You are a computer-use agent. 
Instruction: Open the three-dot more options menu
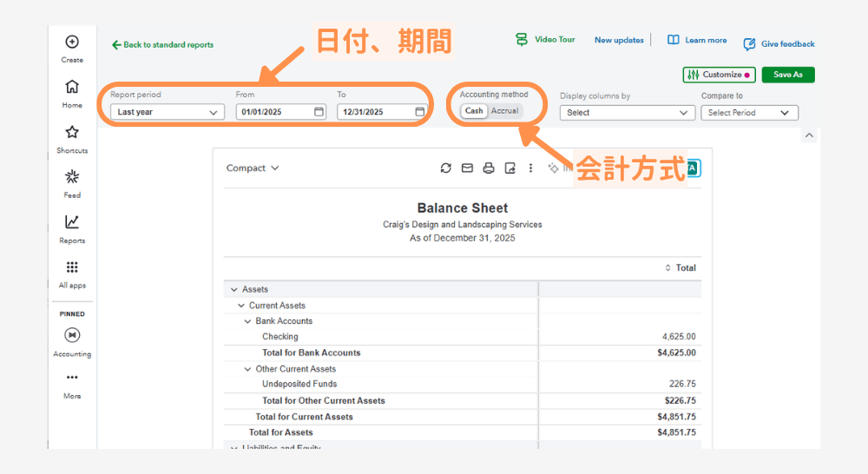[531, 168]
